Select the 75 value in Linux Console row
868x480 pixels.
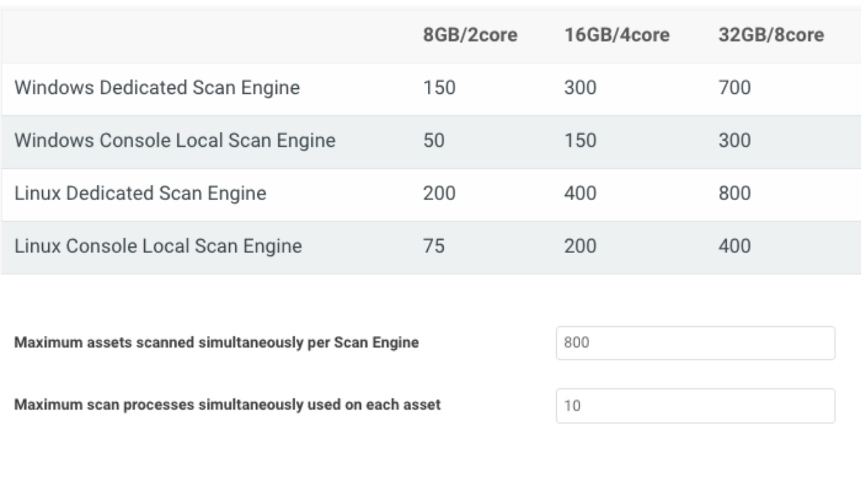tap(433, 246)
